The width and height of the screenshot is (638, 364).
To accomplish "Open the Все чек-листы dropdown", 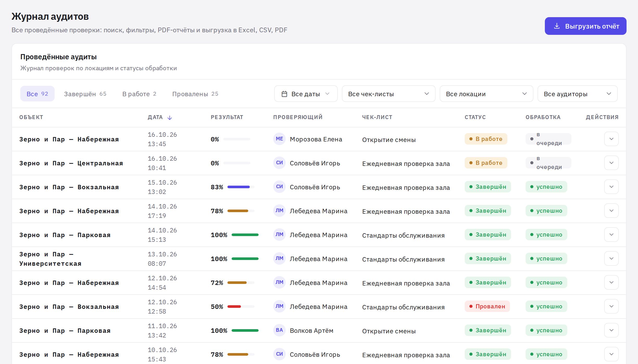I will pyautogui.click(x=388, y=94).
